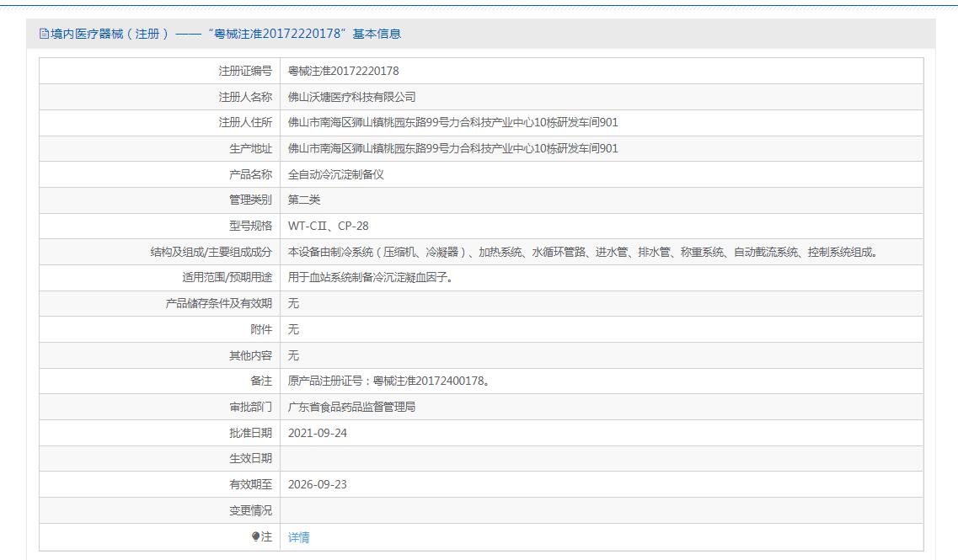The height and width of the screenshot is (560, 958).
Task: Click the 注册人住所 label
Action: [245, 123]
